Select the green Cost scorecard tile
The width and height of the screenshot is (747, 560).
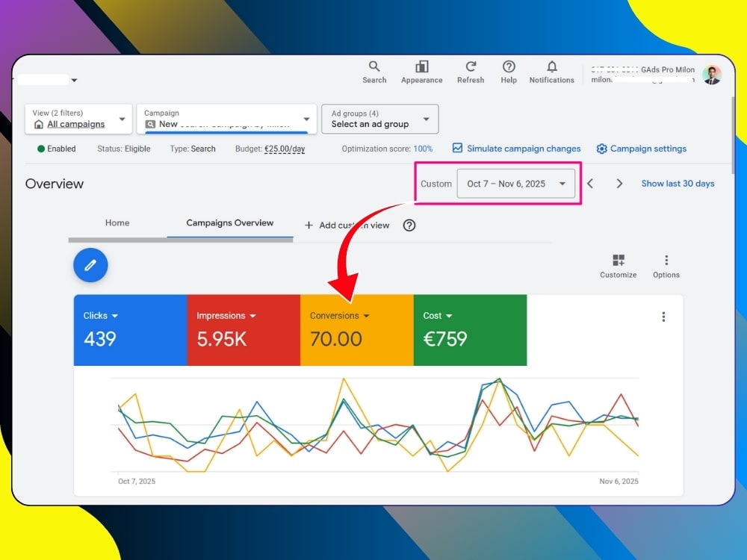(x=470, y=330)
